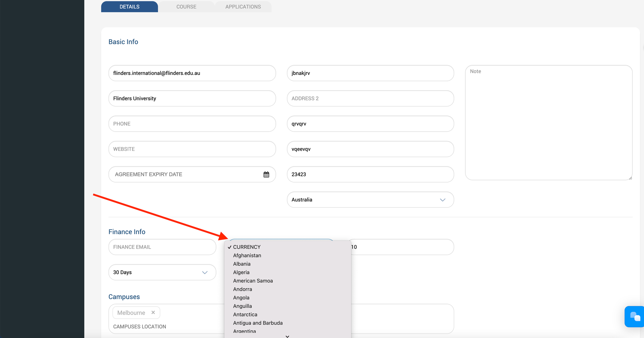This screenshot has width=644, height=338.
Task: Switch to the Course tab
Action: 186,7
